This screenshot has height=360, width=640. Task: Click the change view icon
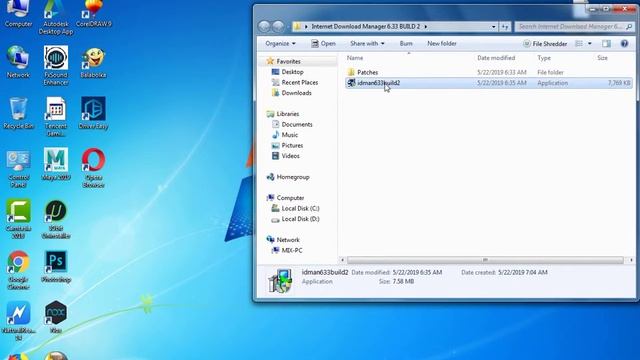point(579,44)
